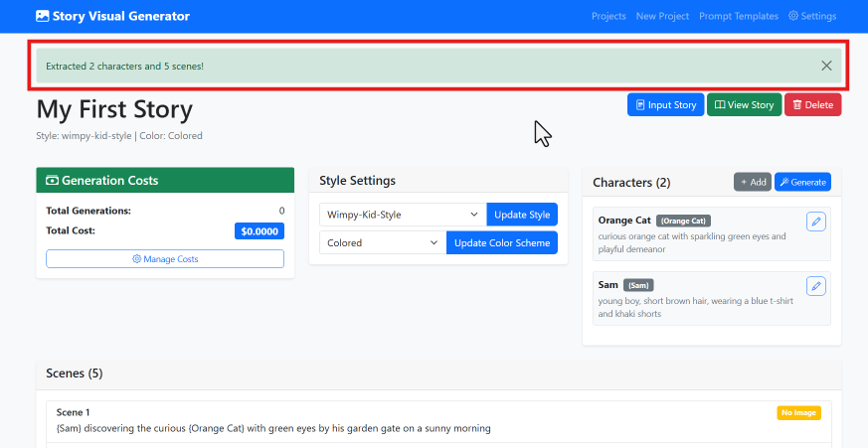Click Update Color Scheme button
This screenshot has width=868, height=448.
tap(502, 242)
